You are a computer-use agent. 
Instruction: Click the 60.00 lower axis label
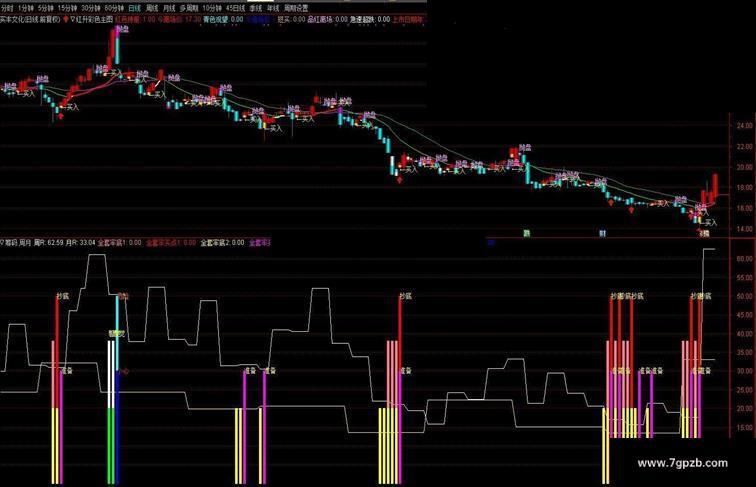(744, 258)
